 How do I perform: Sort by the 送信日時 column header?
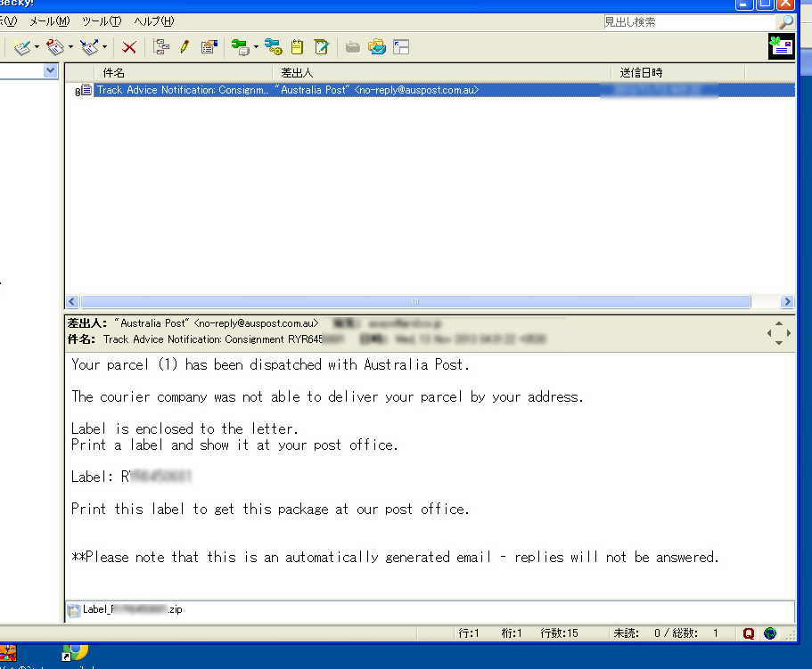pos(678,73)
